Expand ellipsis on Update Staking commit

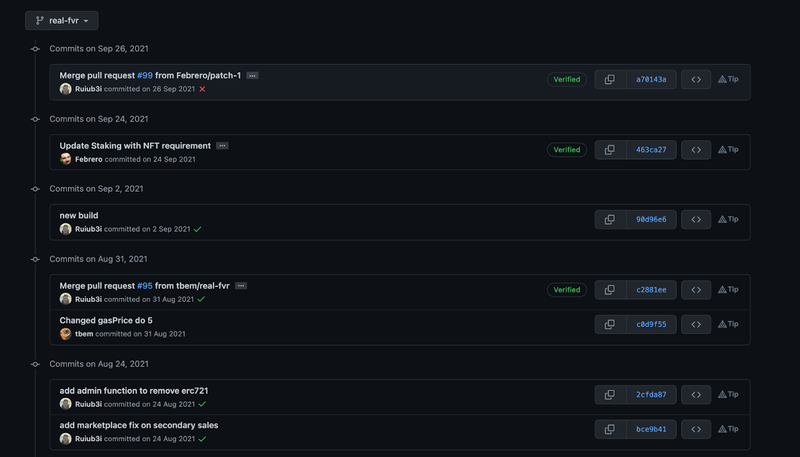click(x=222, y=146)
